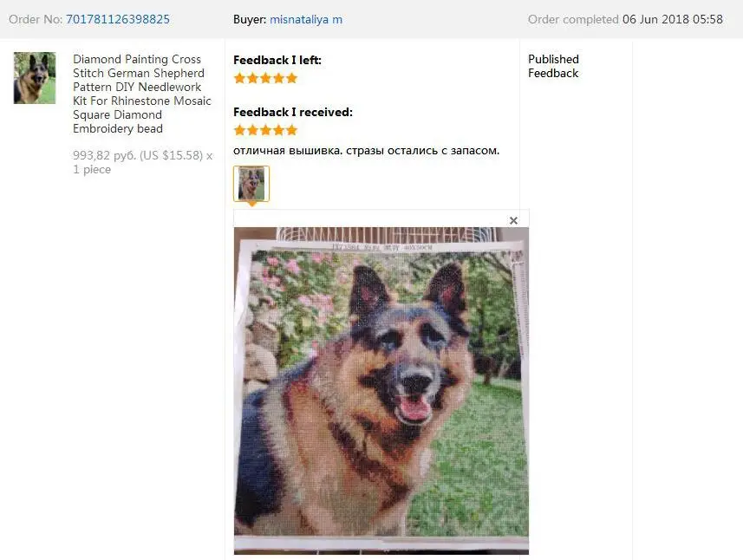The height and width of the screenshot is (560, 743).
Task: Click first star under Feedback I received
Action: pyautogui.click(x=240, y=130)
